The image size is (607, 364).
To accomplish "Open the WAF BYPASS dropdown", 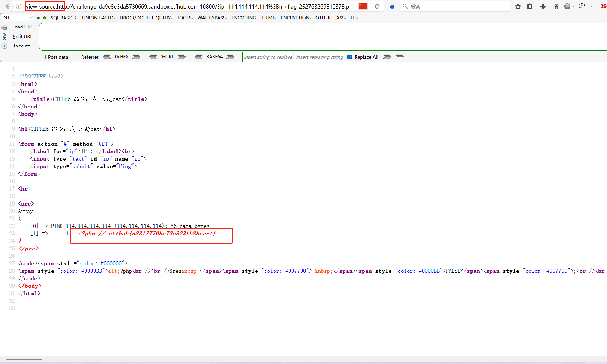I will [212, 18].
